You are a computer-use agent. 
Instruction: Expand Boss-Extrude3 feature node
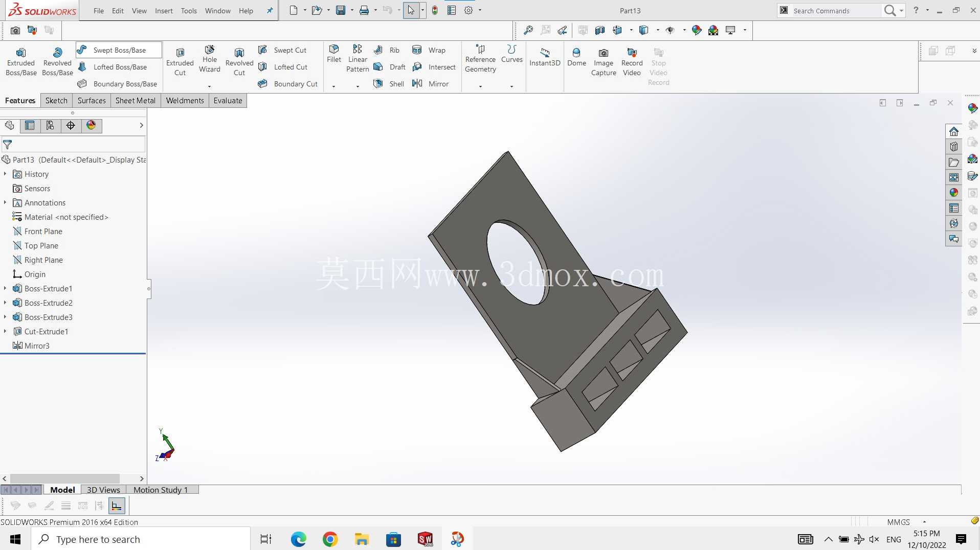point(5,317)
